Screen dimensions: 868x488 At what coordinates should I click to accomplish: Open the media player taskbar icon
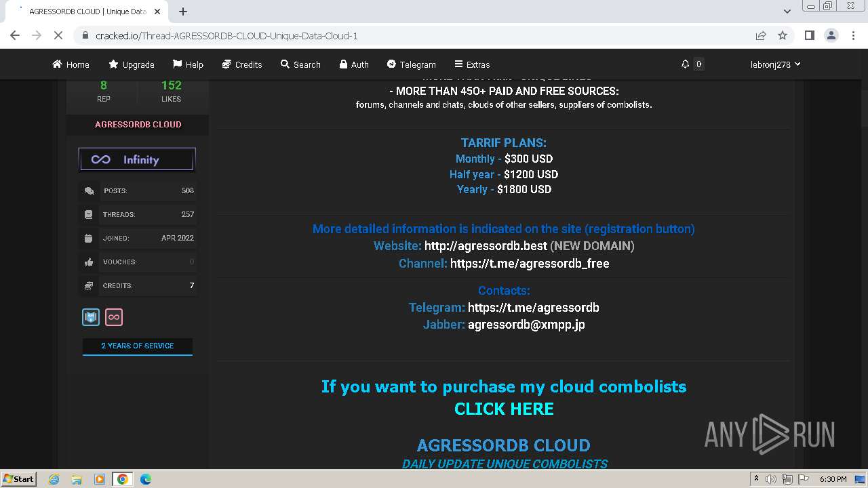tap(100, 479)
